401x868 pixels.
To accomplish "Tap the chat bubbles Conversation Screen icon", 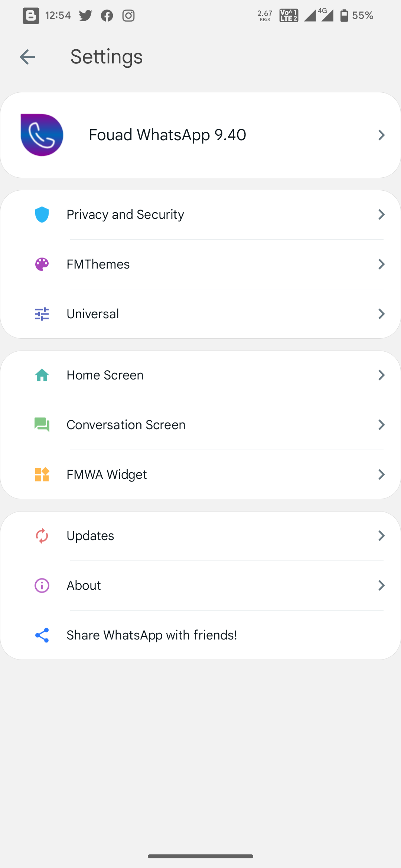I will [42, 425].
